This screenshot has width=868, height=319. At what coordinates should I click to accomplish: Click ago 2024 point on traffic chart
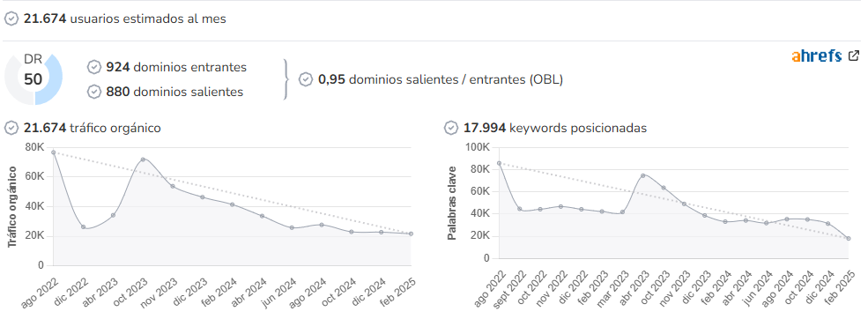click(322, 225)
